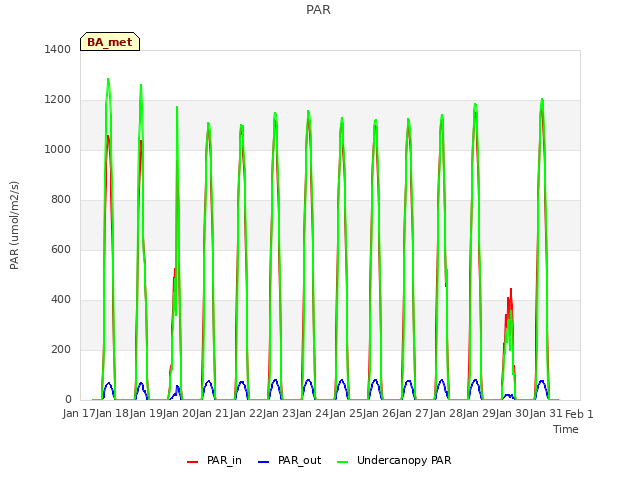Viewport: 640px width, 480px height.
Task: Click the BA_met annotation label
Action: (x=110, y=42)
